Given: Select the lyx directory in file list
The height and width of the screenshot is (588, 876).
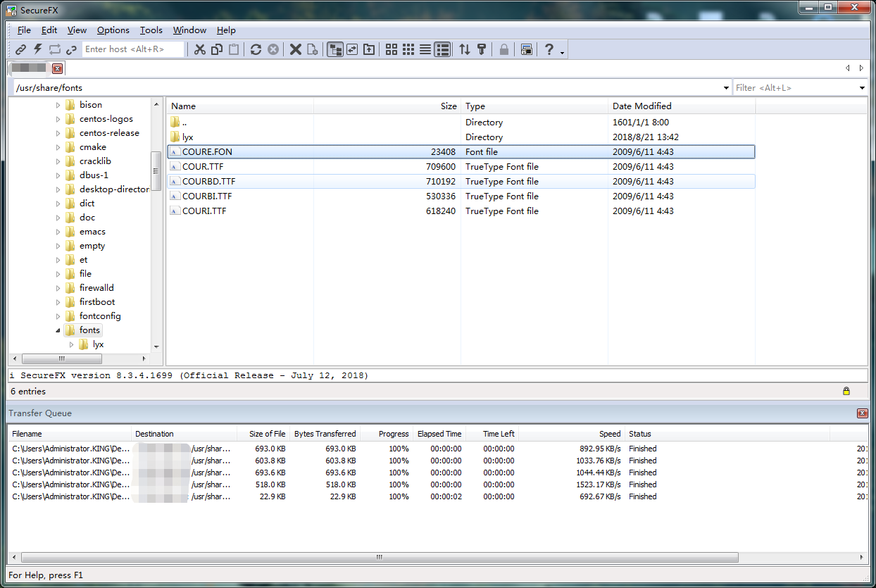Looking at the screenshot, I should coord(187,137).
